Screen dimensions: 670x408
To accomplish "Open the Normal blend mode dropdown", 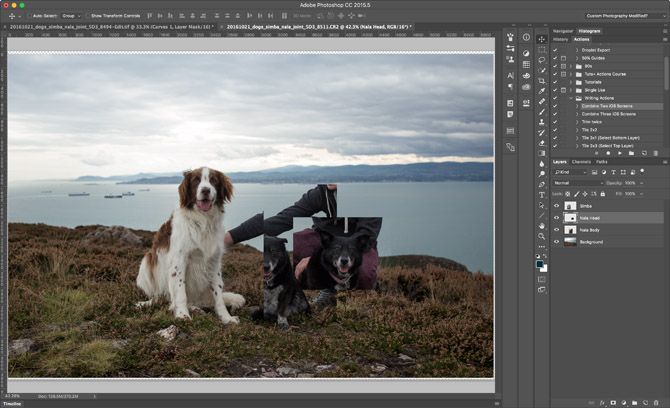I will pos(578,183).
